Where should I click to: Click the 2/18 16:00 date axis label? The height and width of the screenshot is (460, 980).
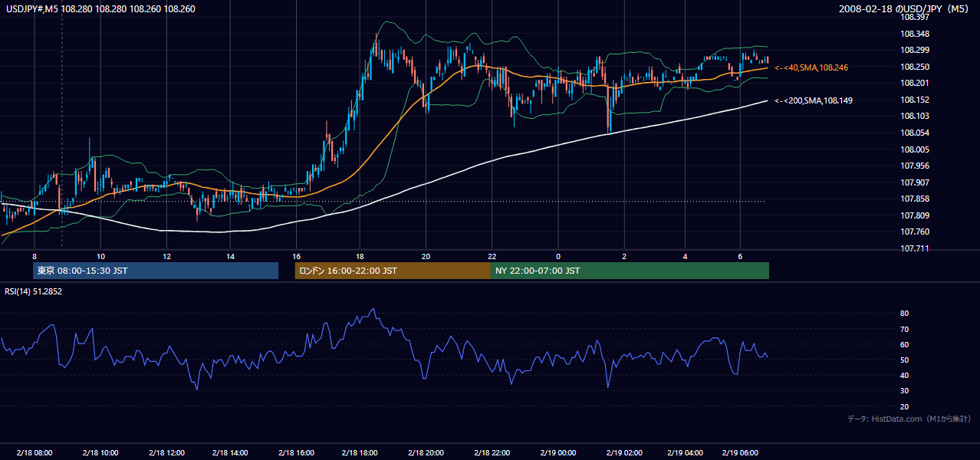click(x=295, y=453)
